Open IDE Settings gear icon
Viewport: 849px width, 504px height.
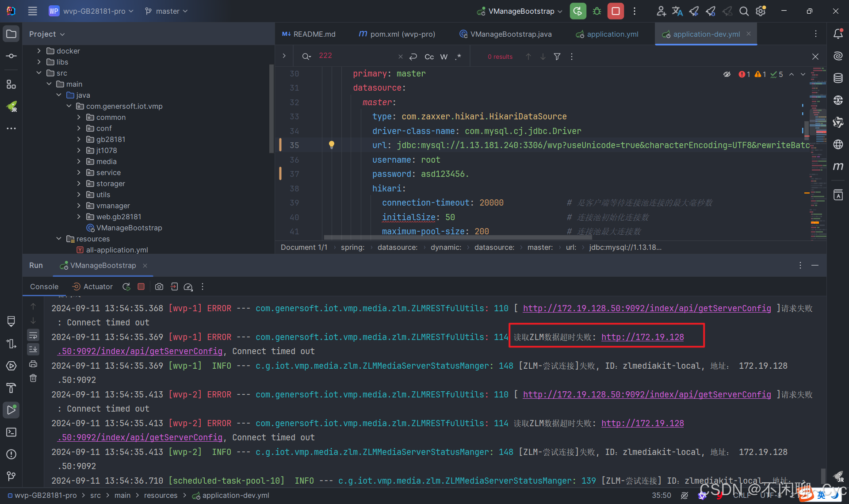(761, 11)
